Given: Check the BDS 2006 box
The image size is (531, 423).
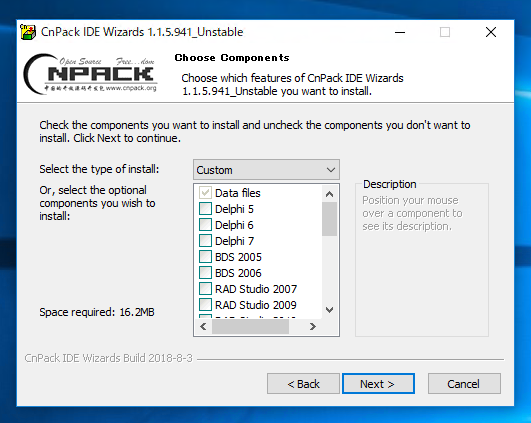Looking at the screenshot, I should (x=205, y=272).
